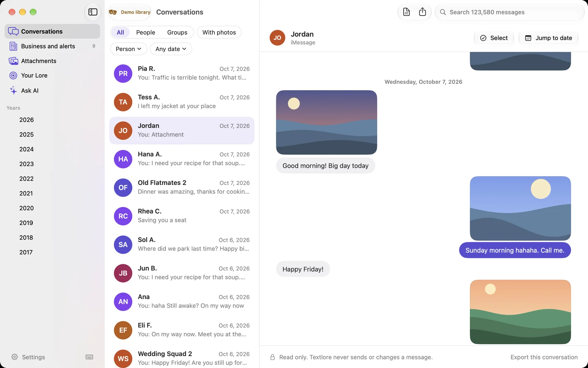Image resolution: width=588 pixels, height=368 pixels.
Task: Open the purple dusk photo above Good morning
Action: 326,123
